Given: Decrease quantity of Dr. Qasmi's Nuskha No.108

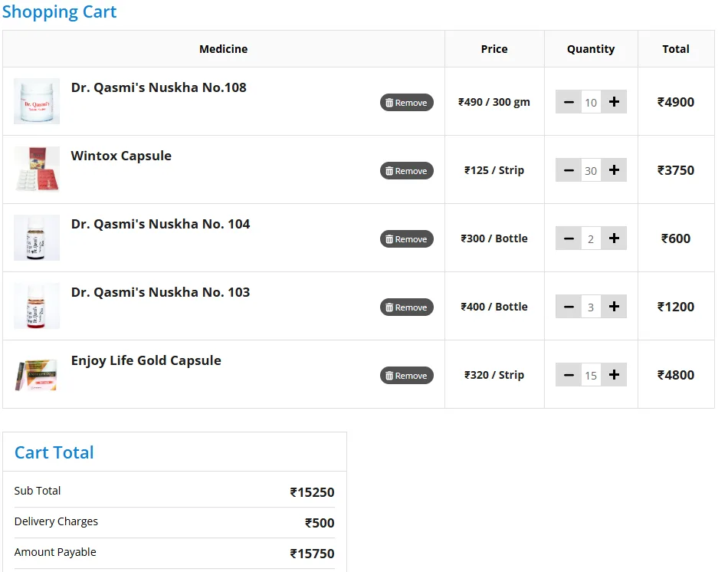Looking at the screenshot, I should (568, 102).
